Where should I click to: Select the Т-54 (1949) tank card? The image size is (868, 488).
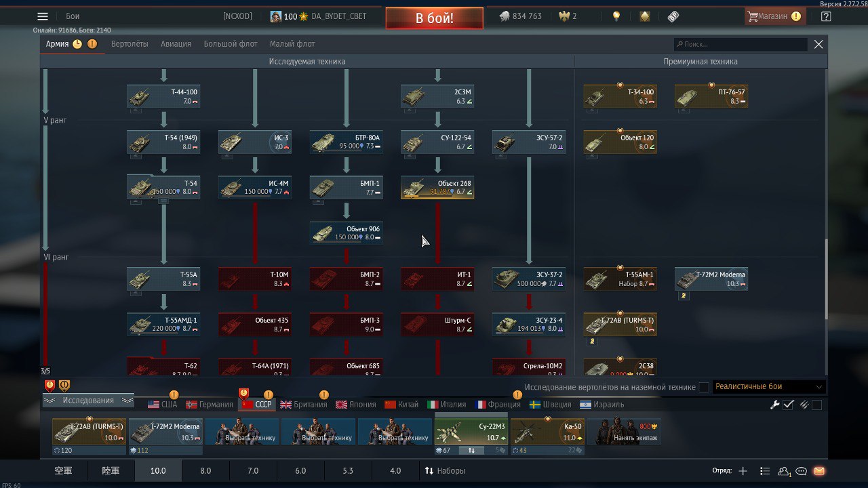click(x=163, y=142)
